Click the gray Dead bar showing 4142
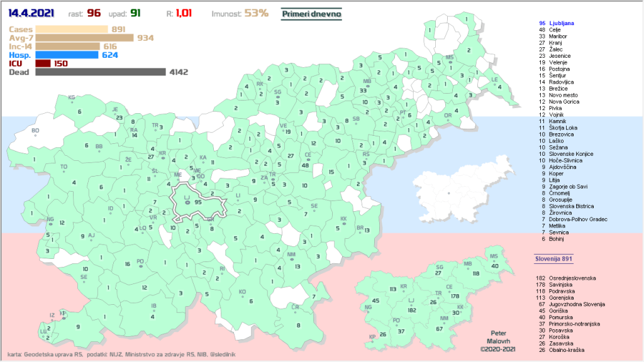 [x=100, y=72]
